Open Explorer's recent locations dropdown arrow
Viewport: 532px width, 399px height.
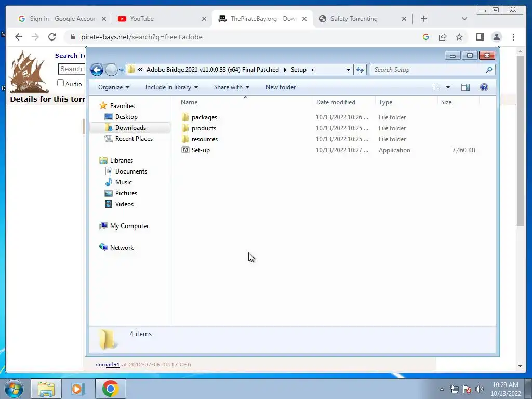coord(122,70)
